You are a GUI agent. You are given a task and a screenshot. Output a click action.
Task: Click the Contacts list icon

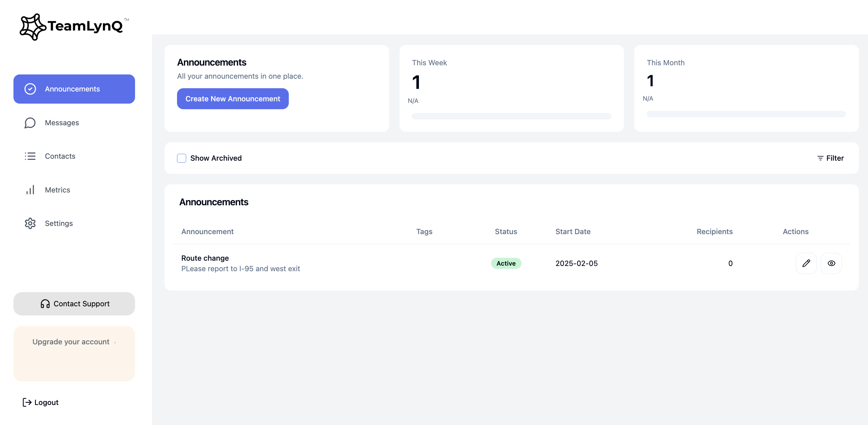pos(30,156)
